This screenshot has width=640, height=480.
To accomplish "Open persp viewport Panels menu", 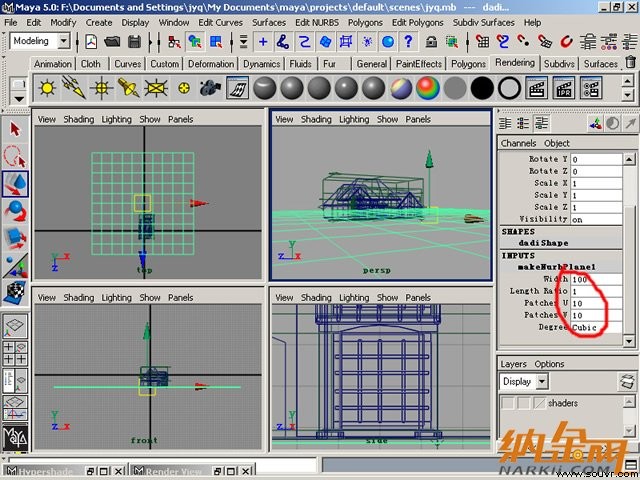I will point(418,119).
